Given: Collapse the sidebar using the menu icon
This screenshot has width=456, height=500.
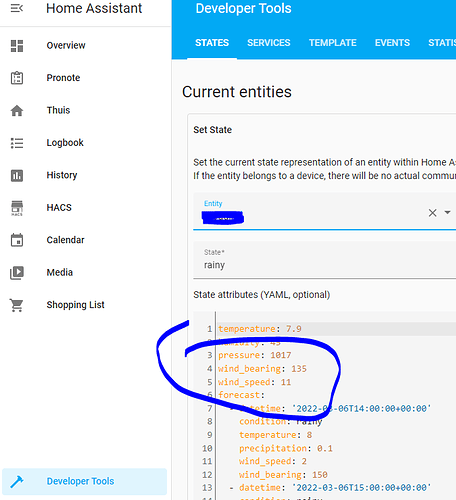Looking at the screenshot, I should (17, 8).
